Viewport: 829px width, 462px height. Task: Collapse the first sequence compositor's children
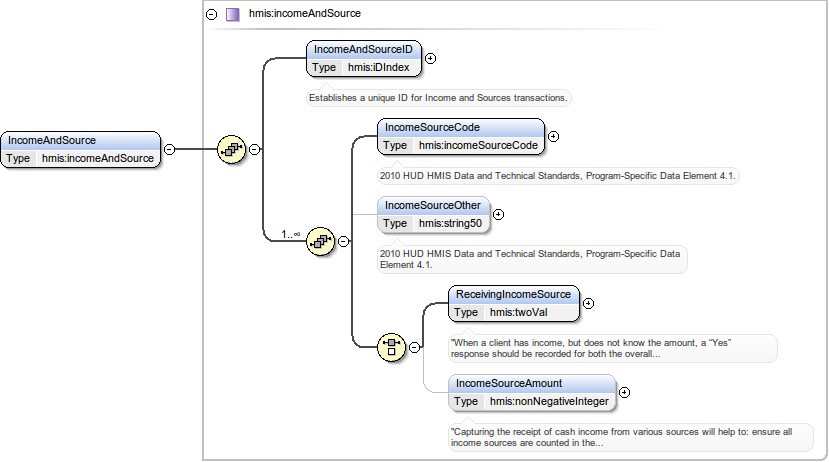(x=255, y=149)
